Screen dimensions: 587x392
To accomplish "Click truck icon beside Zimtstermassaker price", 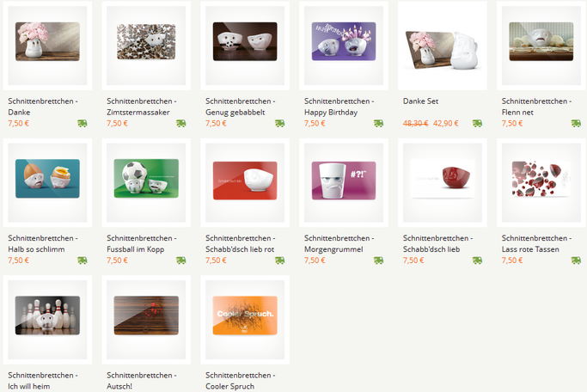I will tap(181, 124).
